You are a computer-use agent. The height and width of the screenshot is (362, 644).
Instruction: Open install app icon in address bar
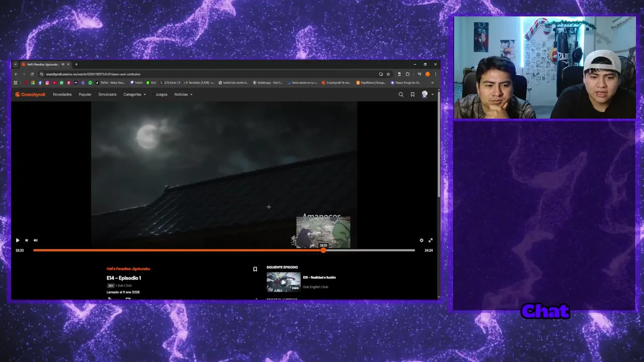click(381, 74)
